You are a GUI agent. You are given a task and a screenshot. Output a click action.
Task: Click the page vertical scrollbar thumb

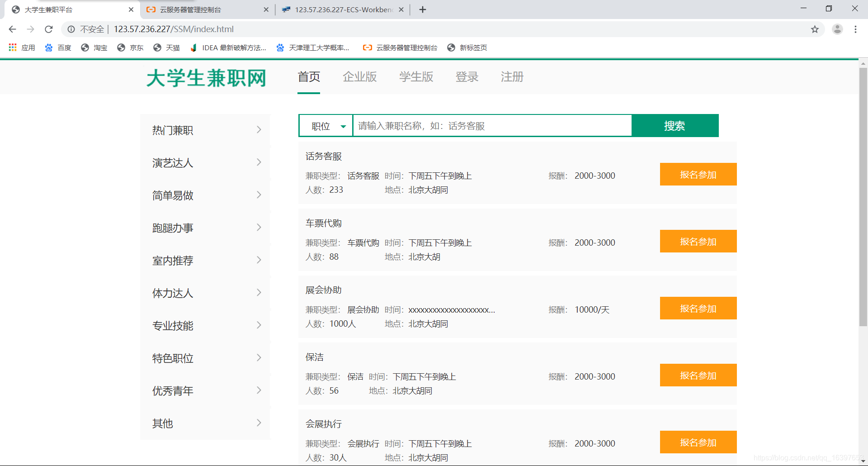(x=863, y=197)
